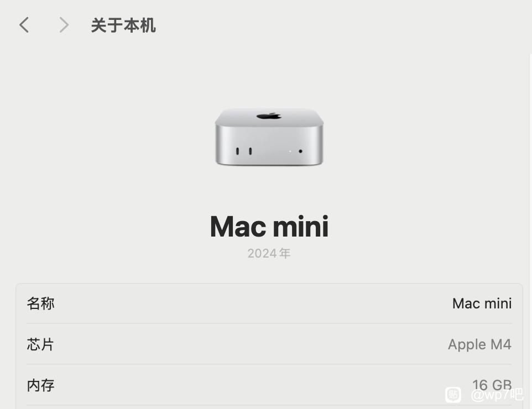
Task: Click the scrollbar track at right edge
Action: tap(530, 230)
